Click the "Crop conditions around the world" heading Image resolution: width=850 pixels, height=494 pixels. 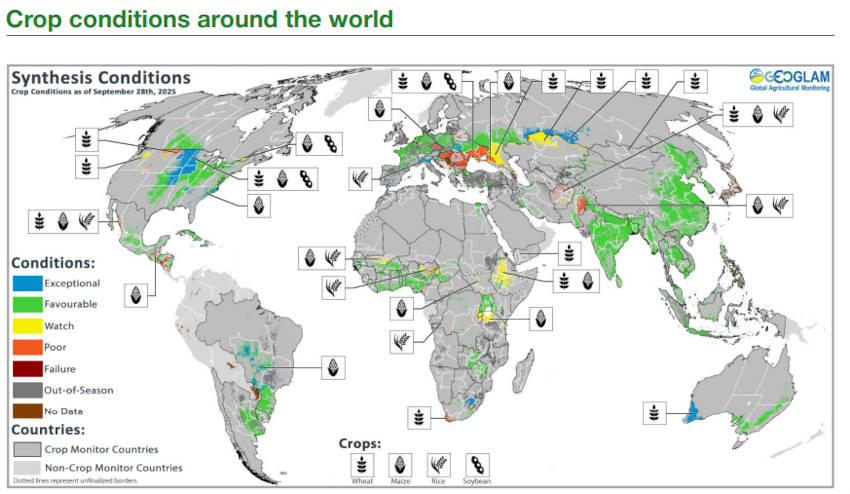200,18
